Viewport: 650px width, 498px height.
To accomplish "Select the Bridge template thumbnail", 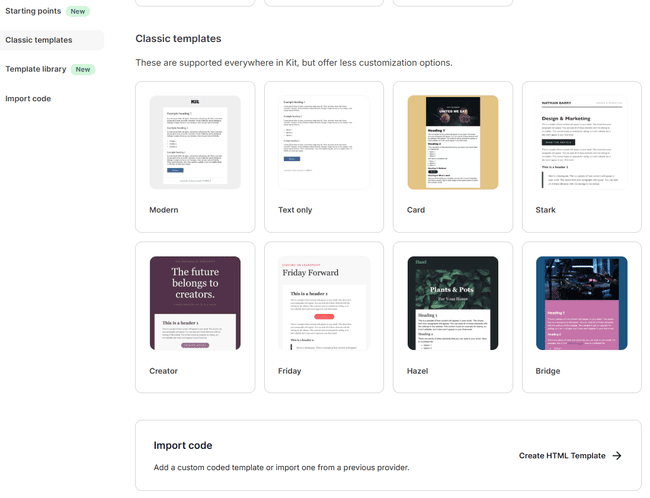I will pos(582,303).
